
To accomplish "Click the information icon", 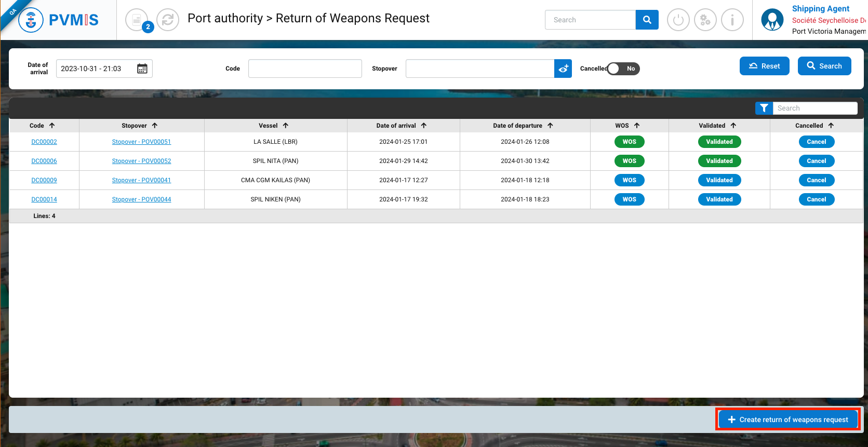I will pyautogui.click(x=732, y=20).
